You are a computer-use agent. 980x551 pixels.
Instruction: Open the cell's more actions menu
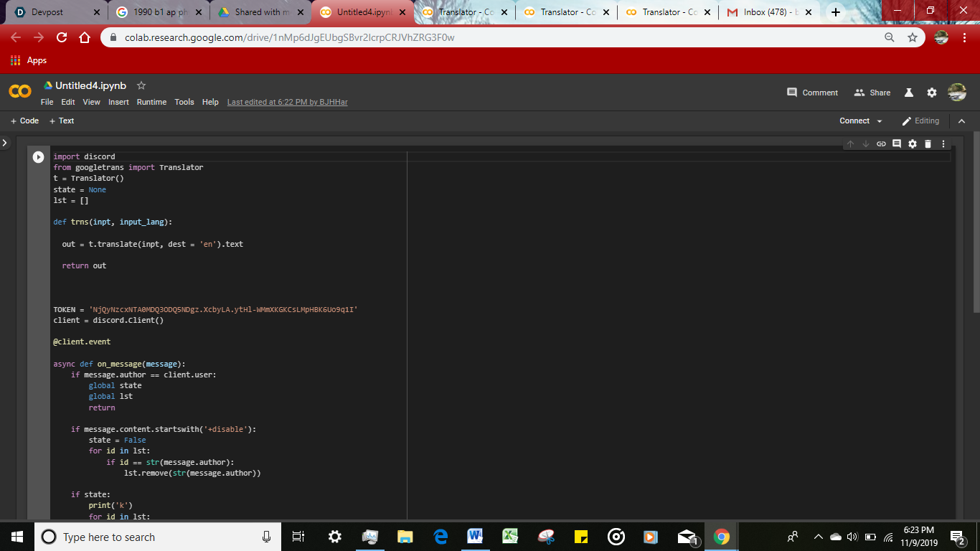tap(943, 144)
